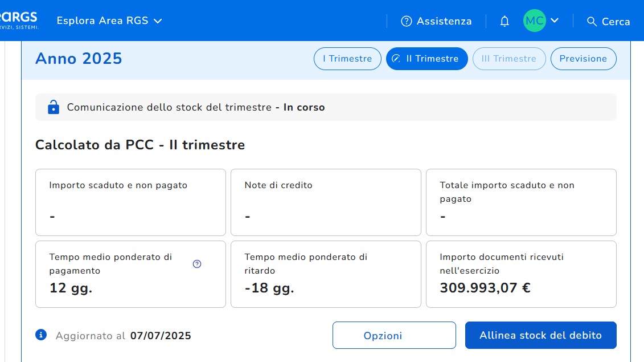Click the search magnifier icon

592,21
